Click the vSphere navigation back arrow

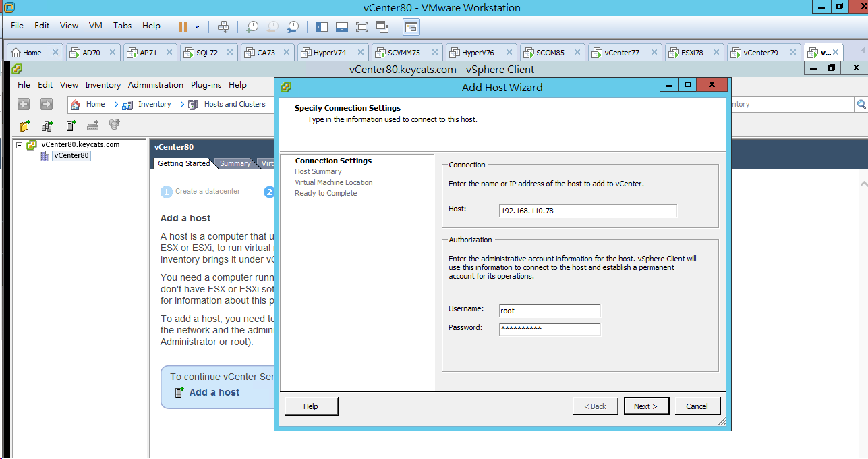tap(24, 104)
